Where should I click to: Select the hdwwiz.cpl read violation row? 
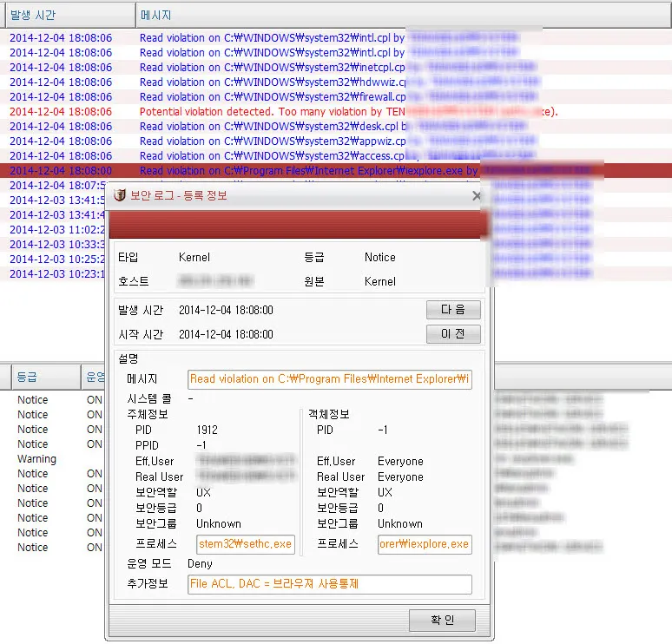260,82
